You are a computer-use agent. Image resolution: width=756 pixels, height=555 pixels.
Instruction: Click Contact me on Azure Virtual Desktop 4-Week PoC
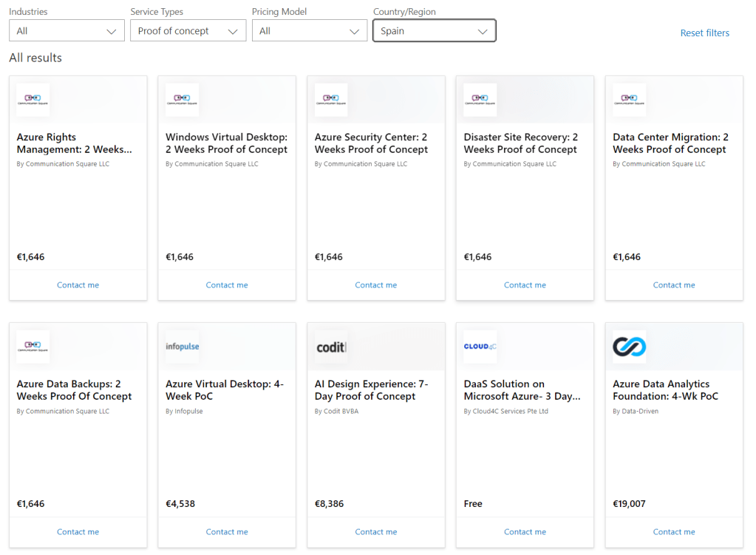227,532
